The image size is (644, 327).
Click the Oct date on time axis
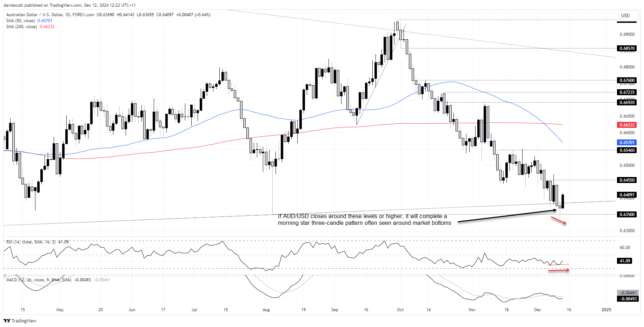[x=400, y=310]
